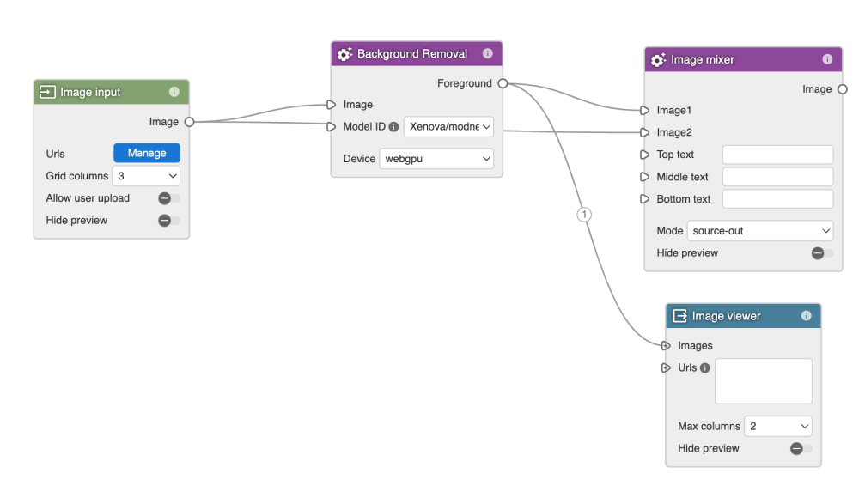Screen dimensions: 859x504
Task: Click the connection marker labeled 1 on wire
Action: pos(584,215)
